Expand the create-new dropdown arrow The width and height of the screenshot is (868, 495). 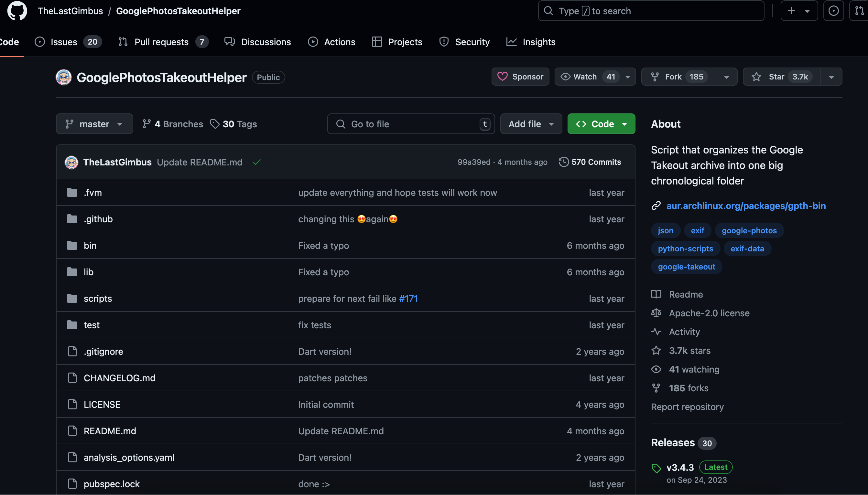pyautogui.click(x=807, y=11)
